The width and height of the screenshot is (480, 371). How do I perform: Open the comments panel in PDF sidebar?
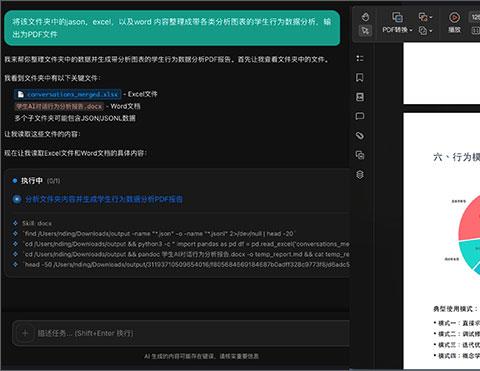coord(360,116)
